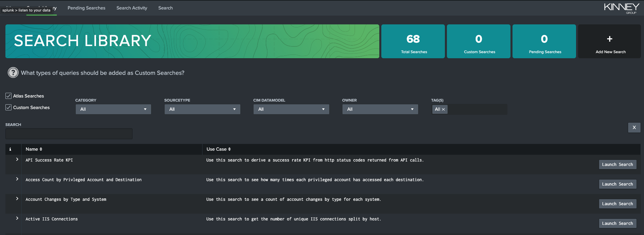This screenshot has height=235, width=644.
Task: Open the Owner dropdown
Action: click(x=380, y=109)
